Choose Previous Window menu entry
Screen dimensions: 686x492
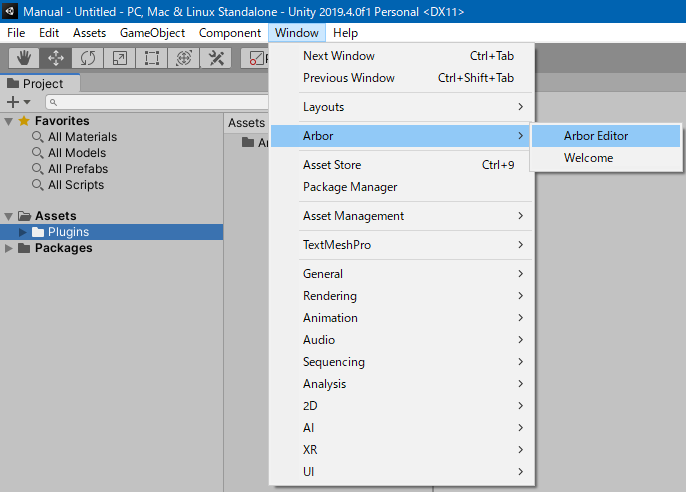click(402, 78)
